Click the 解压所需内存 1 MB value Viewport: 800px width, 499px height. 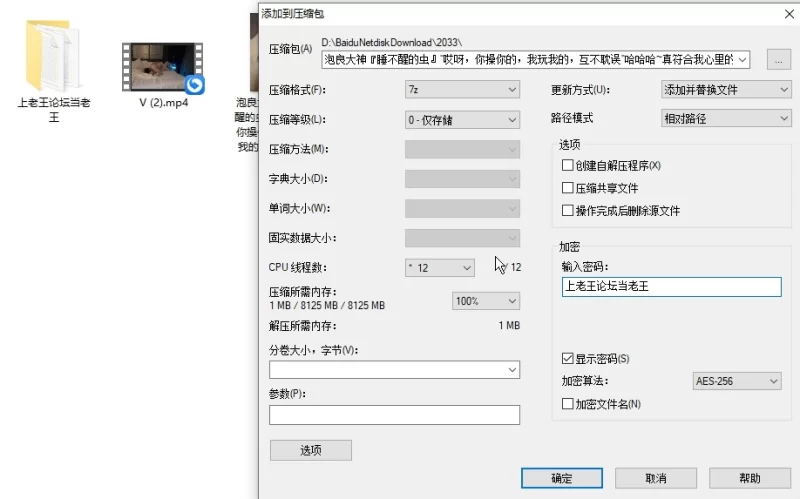tap(509, 326)
